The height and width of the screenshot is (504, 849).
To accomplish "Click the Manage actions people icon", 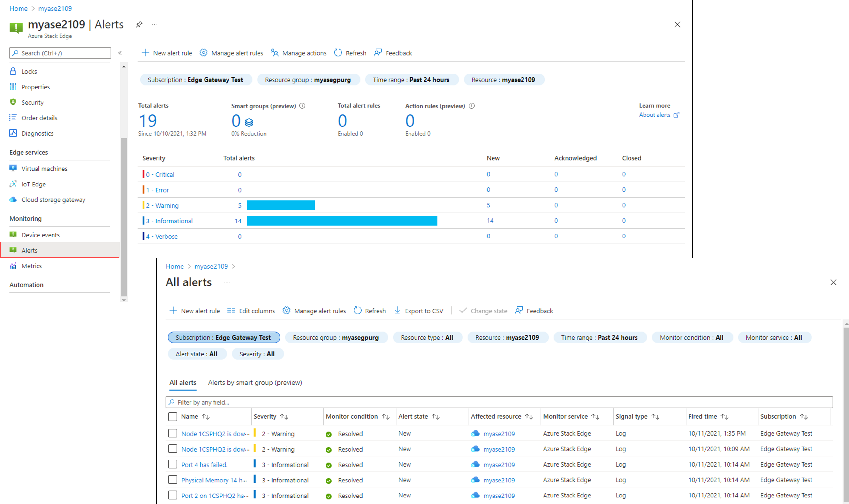I will [x=274, y=53].
